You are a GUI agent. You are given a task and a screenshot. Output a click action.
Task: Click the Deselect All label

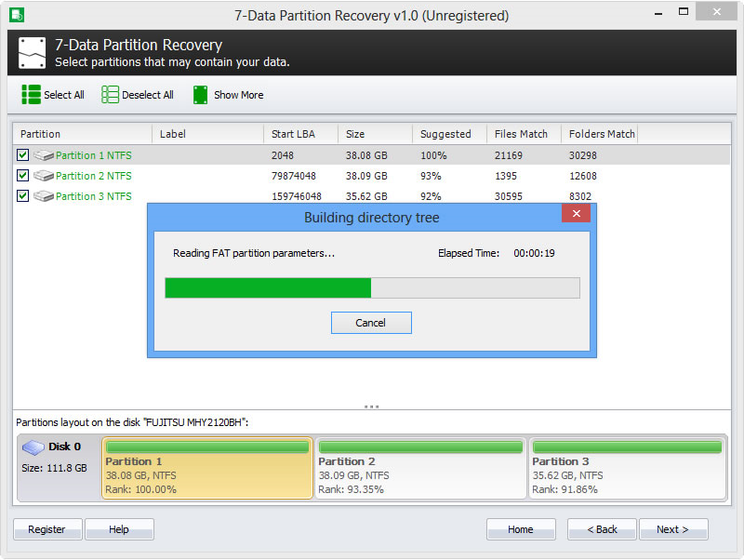tap(148, 95)
